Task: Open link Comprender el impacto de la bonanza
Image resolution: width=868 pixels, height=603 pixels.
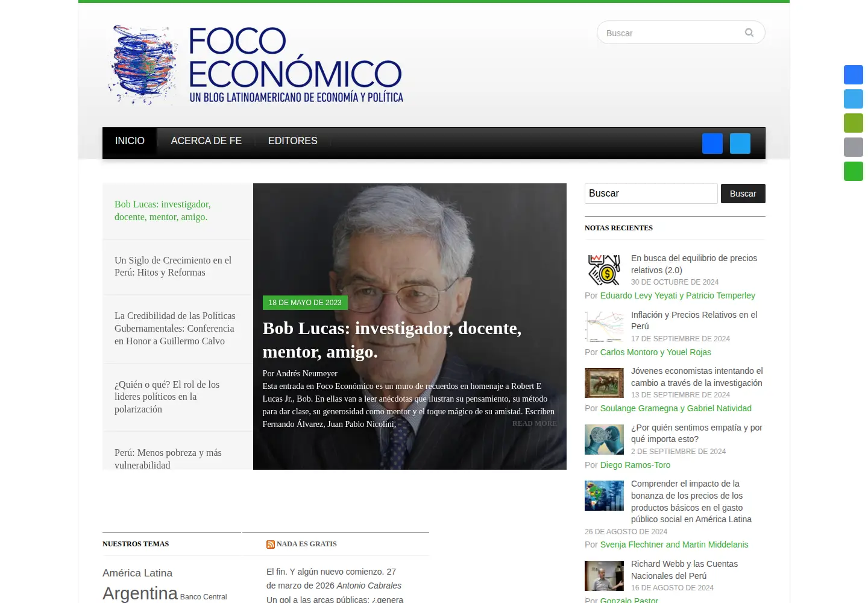Action: (691, 501)
